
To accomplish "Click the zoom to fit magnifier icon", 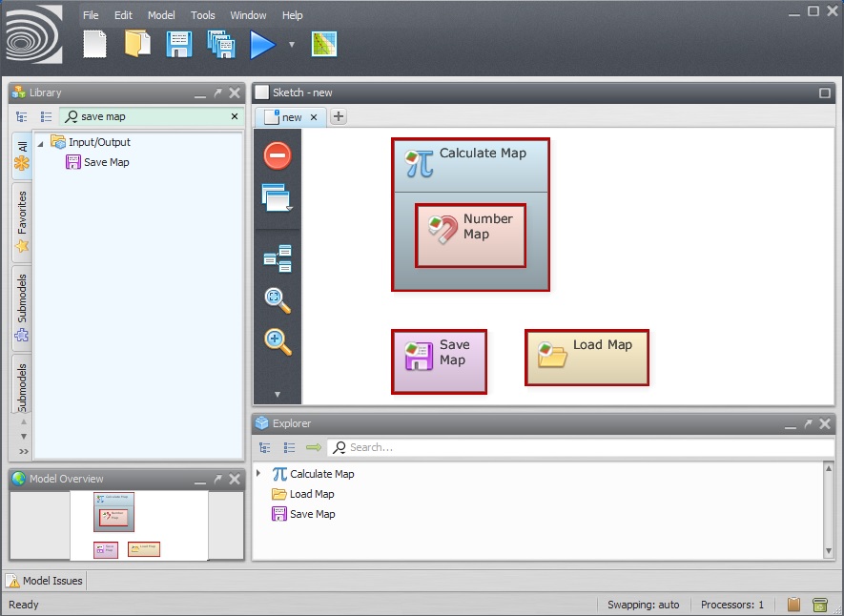I will 278,300.
